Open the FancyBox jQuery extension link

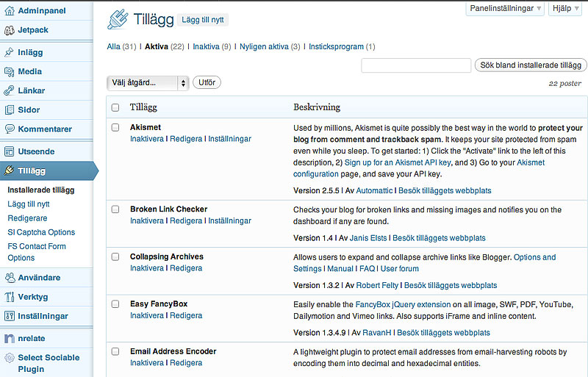point(403,304)
